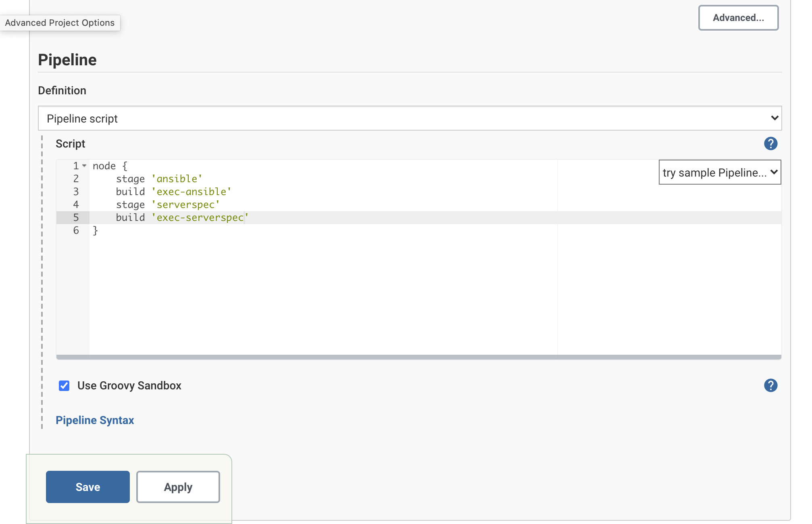Place cursor on 'exec-serverspec' string
The image size is (812, 524).
[200, 218]
